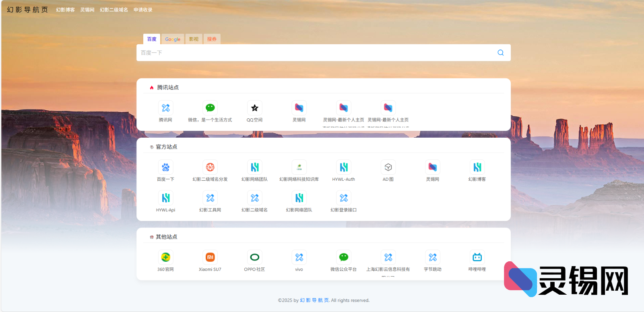Open the HYWL-Api site icon
644x312 pixels.
[x=165, y=198]
